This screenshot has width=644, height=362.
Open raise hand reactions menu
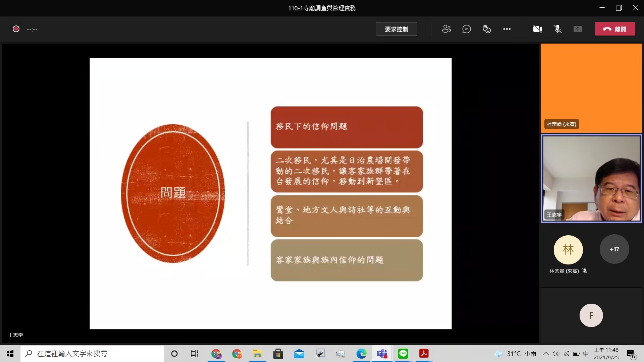click(487, 29)
